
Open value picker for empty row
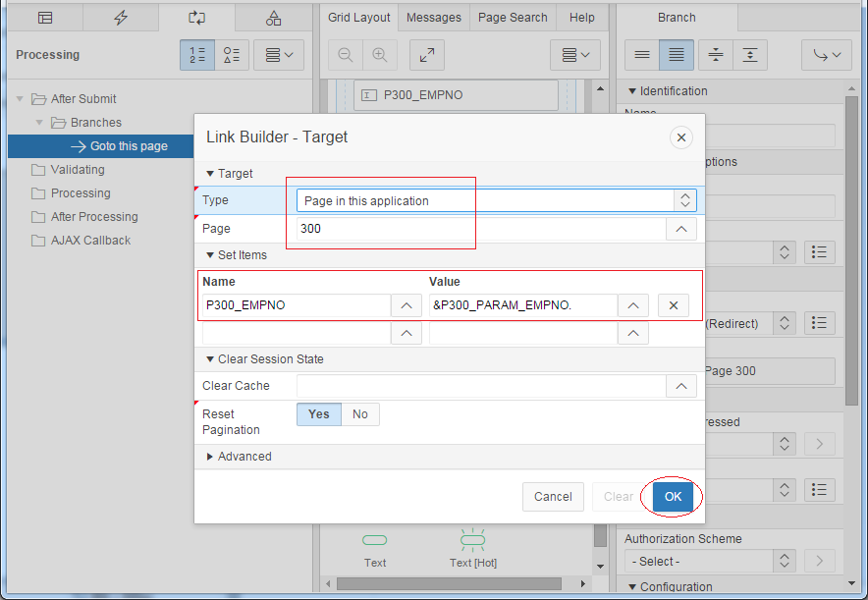(633, 333)
